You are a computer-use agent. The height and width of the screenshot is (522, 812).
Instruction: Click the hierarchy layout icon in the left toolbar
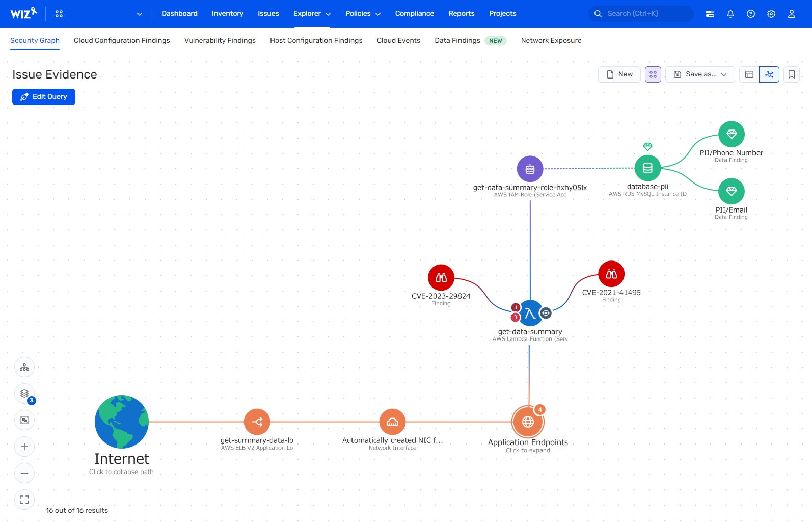(24, 367)
